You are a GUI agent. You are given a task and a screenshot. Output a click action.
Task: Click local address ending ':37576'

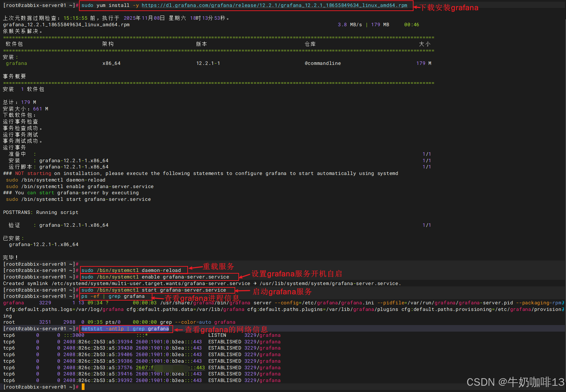[98, 367]
